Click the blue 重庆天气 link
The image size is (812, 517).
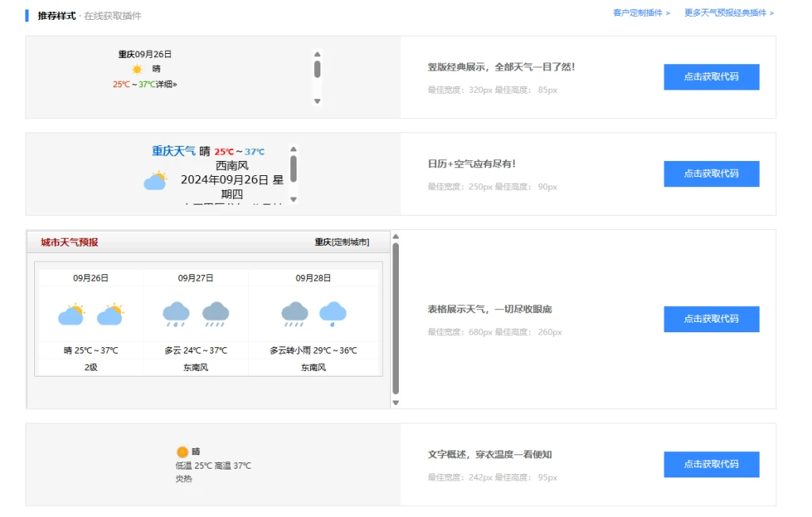click(174, 151)
